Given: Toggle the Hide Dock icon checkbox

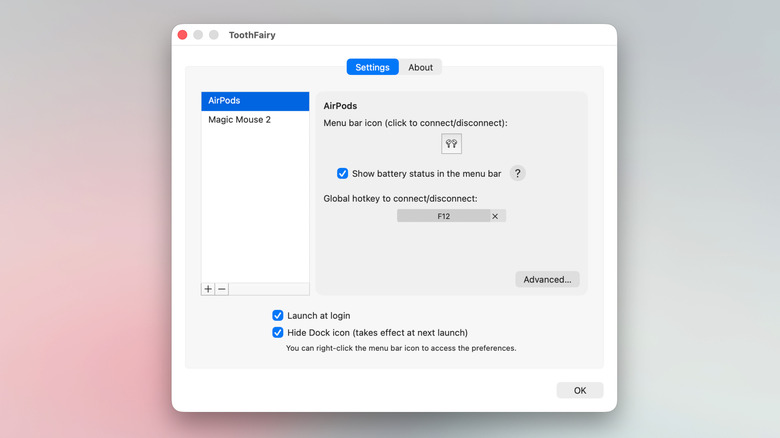Looking at the screenshot, I should click(x=278, y=332).
